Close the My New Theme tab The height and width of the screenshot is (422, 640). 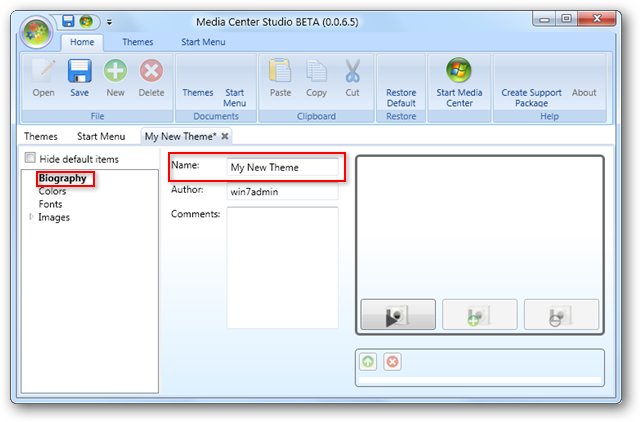(x=225, y=136)
